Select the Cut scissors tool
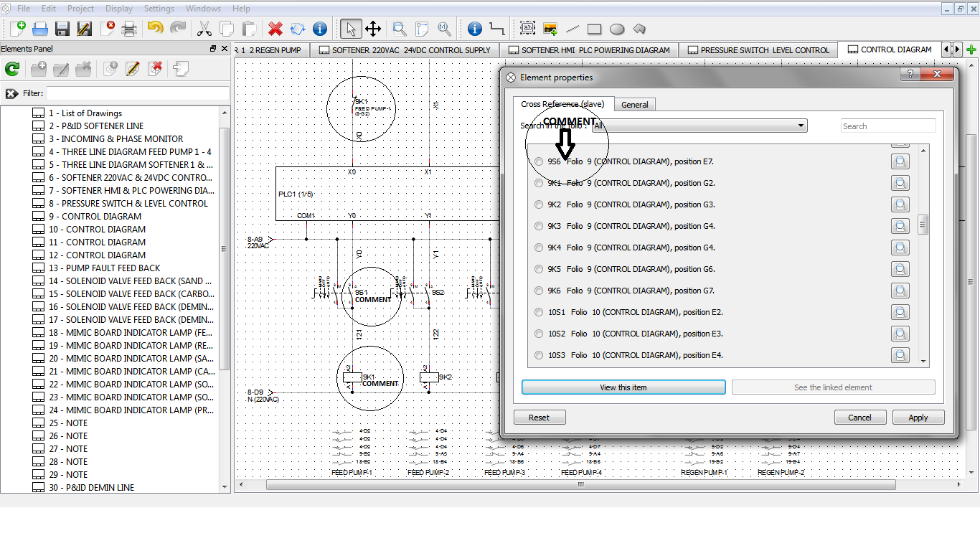Screen dimensions: 980x551 [204, 29]
